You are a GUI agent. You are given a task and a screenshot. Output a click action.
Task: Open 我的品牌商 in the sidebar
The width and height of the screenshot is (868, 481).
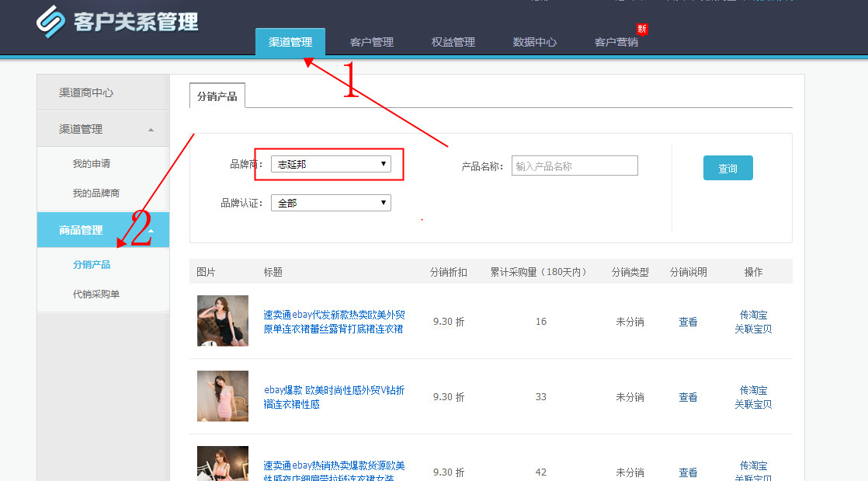coord(95,193)
